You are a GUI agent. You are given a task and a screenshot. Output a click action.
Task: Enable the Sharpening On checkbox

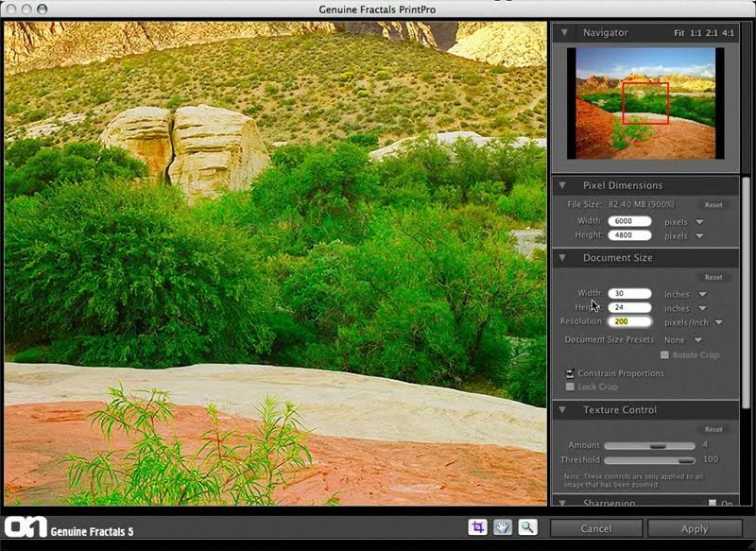tap(713, 503)
